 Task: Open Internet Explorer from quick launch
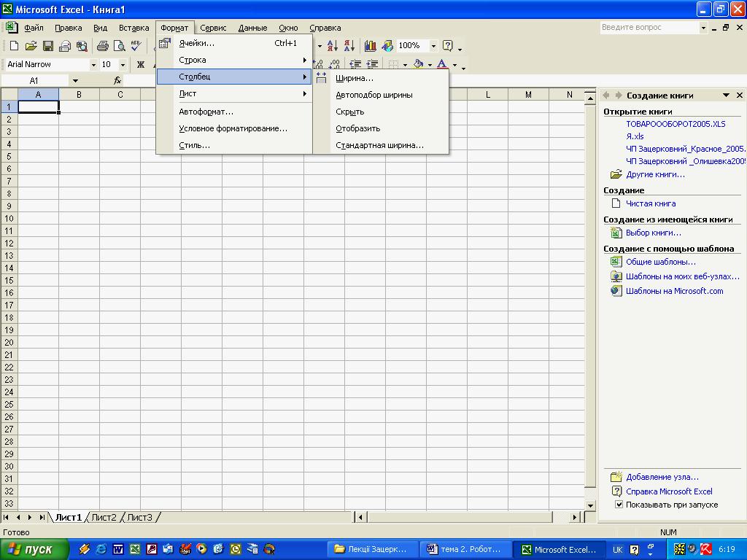pos(101,549)
